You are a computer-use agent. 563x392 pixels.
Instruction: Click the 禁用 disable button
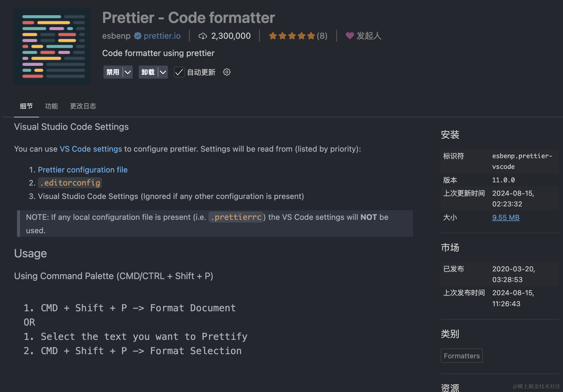click(113, 72)
